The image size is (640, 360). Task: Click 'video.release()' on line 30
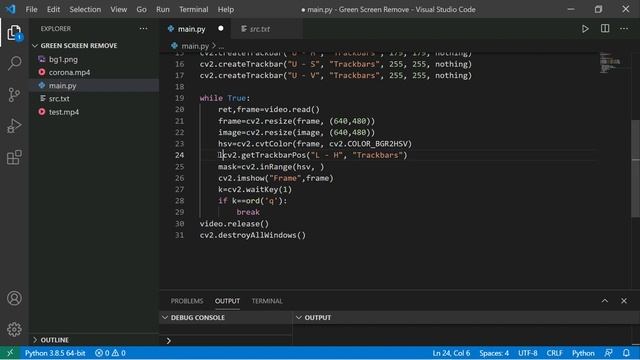coord(234,224)
